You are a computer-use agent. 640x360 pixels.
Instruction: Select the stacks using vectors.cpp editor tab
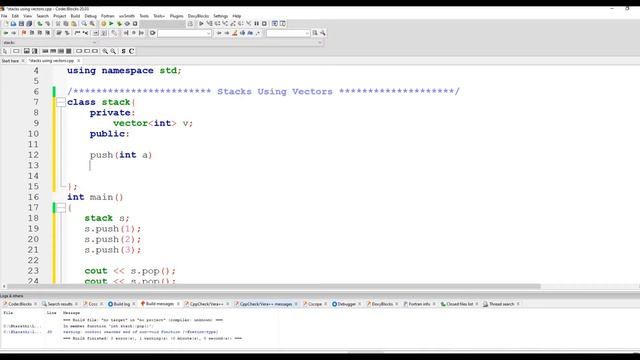pyautogui.click(x=52, y=61)
